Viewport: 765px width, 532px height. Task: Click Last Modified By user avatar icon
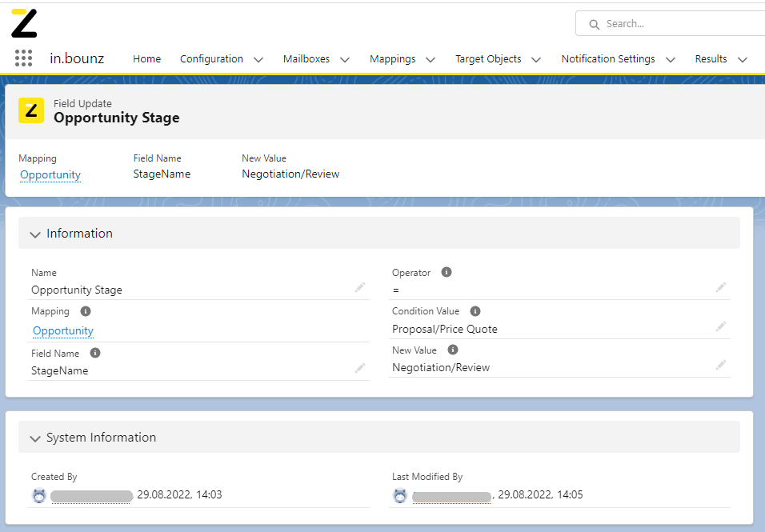click(400, 495)
